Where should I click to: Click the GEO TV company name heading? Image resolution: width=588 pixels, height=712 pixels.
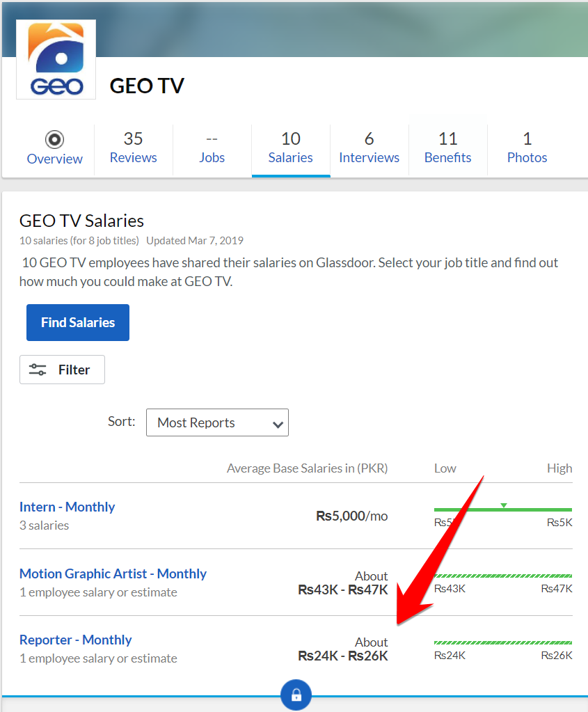(147, 86)
